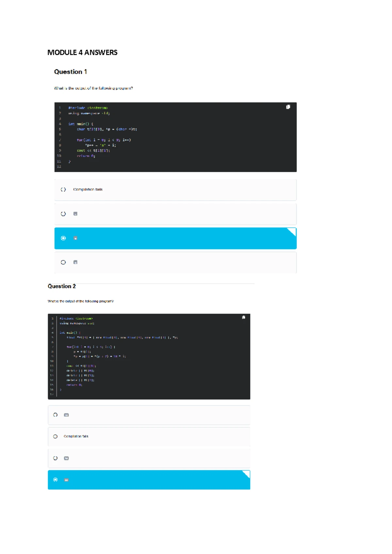Screen dimensions: 392x554
Task: Select Question 1 second option radio button
Action: (x=63, y=214)
